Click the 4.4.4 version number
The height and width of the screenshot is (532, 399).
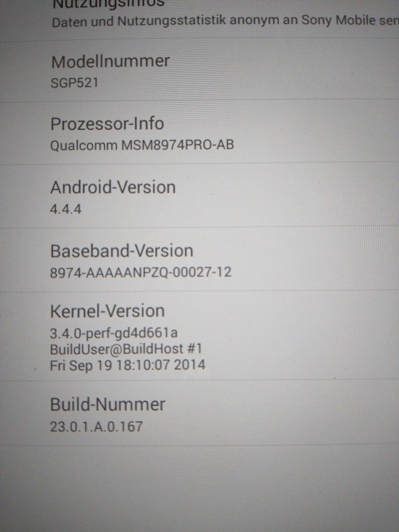66,209
